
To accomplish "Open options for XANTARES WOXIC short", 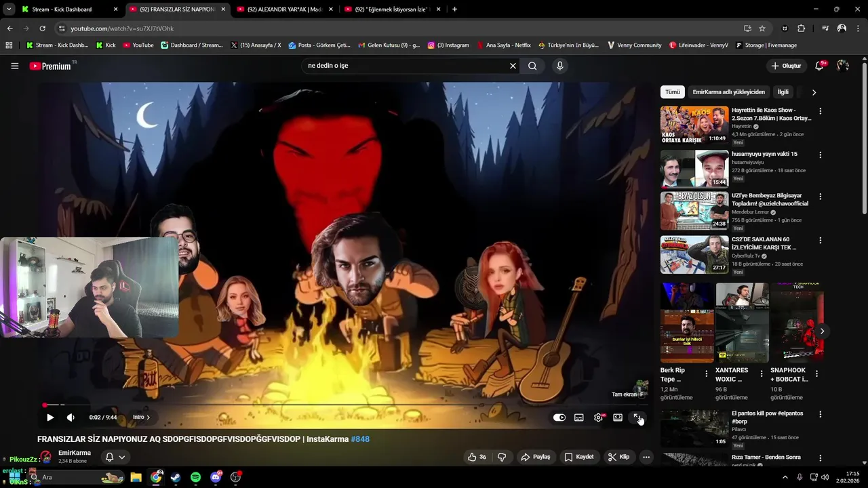I will (x=762, y=373).
